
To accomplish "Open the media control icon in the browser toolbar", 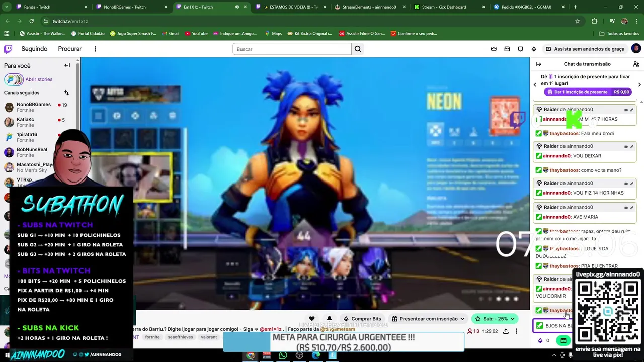I will click(x=612, y=21).
